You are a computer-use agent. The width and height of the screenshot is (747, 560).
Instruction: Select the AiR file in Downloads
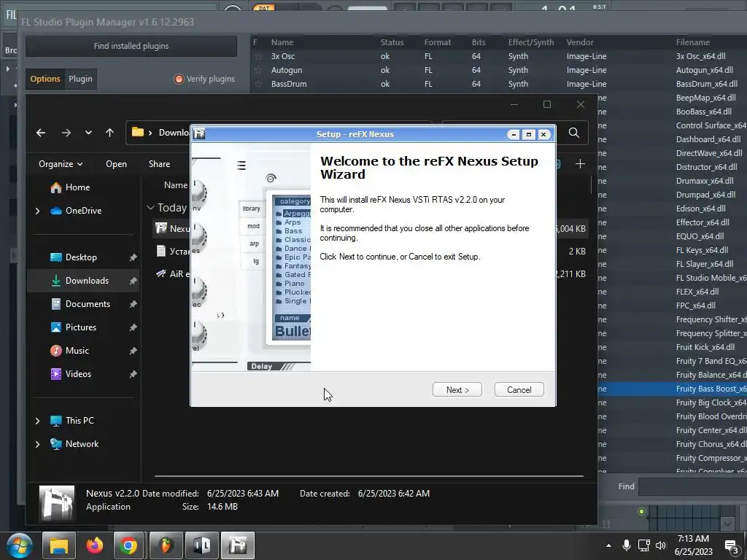(x=173, y=274)
